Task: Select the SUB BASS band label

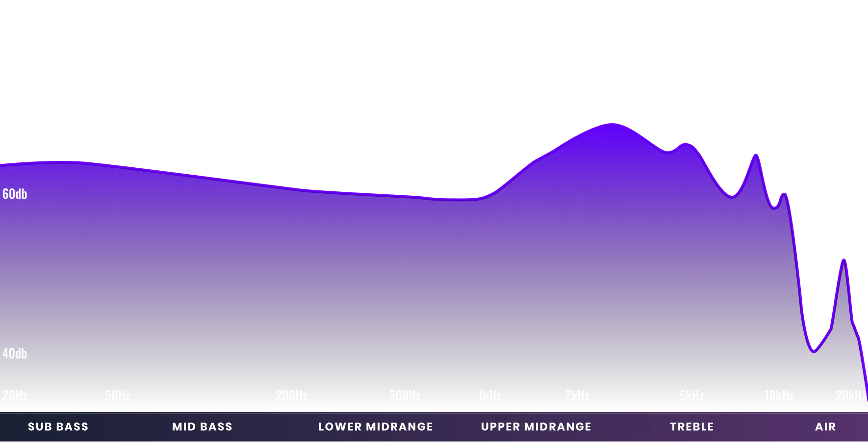Action: point(57,426)
